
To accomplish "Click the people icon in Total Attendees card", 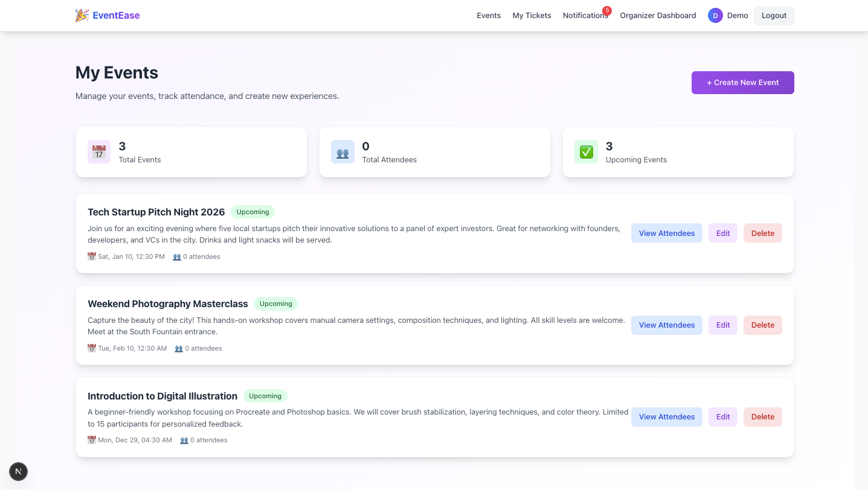I will 342,152.
